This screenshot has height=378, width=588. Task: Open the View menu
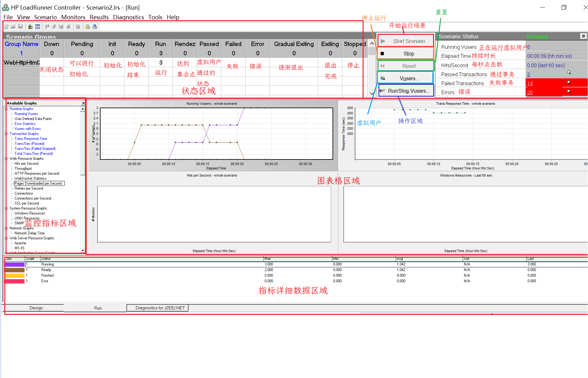click(x=23, y=17)
